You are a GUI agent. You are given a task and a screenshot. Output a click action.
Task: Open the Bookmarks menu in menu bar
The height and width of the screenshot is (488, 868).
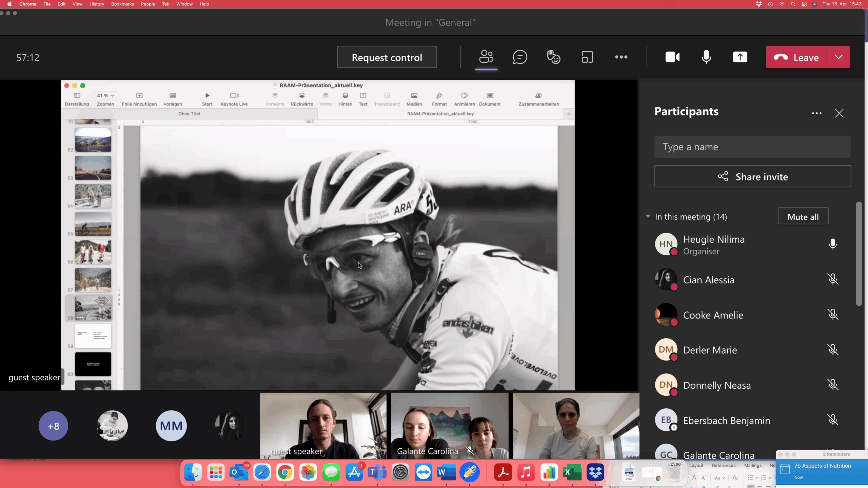[x=122, y=4]
